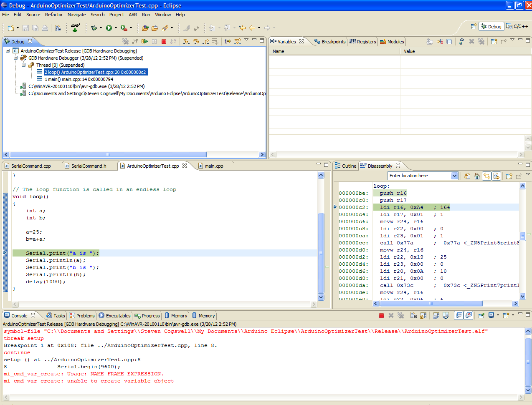The height and width of the screenshot is (405, 532).
Task: Click the Resume button in Debug view
Action: point(144,41)
